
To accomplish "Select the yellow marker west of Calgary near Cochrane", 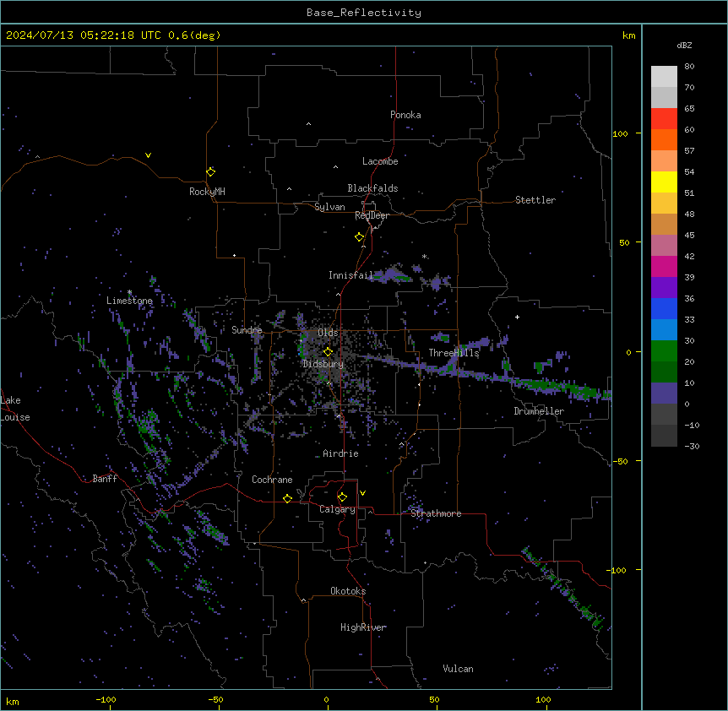I will pos(287,498).
